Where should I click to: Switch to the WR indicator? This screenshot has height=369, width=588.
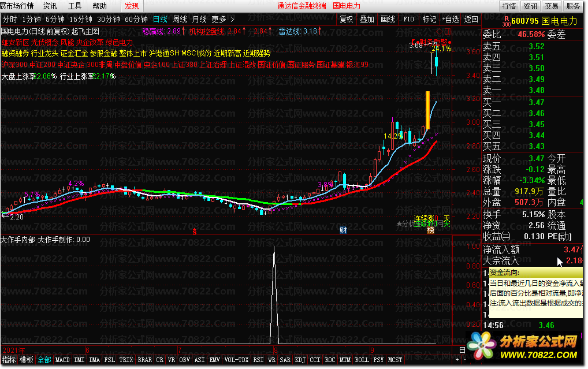272,360
